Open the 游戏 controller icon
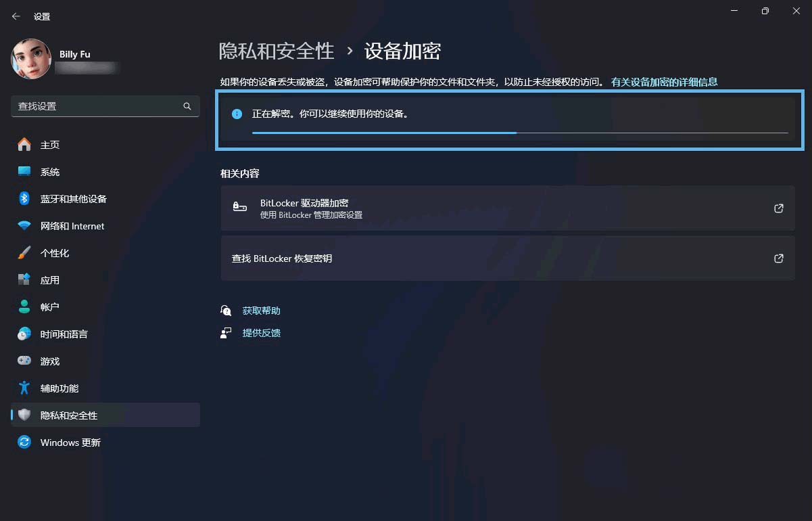 click(x=24, y=361)
